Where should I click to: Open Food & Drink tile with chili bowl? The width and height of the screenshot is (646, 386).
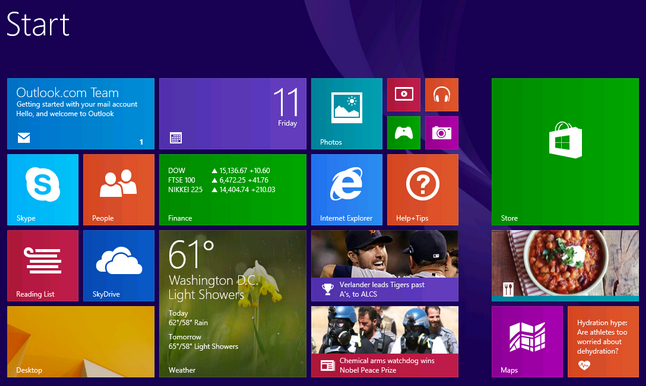(x=565, y=266)
